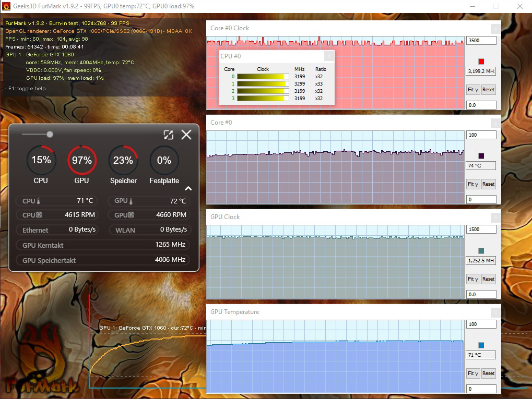This screenshot has width=532, height=399.
Task: Click the 1,252.5 MHz GPU Clock value
Action: click(x=481, y=260)
